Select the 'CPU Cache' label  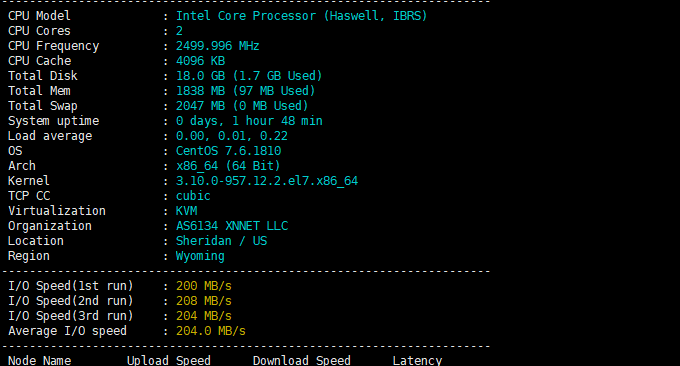(39, 61)
